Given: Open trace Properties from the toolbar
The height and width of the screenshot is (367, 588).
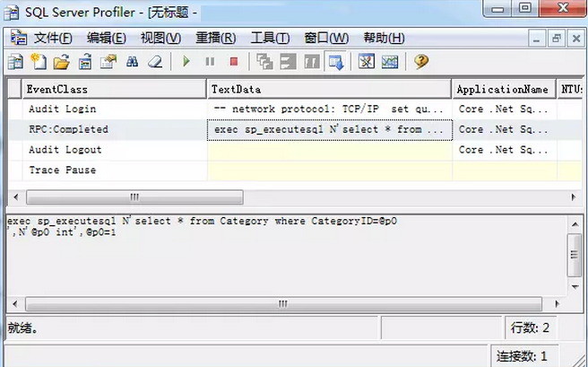Looking at the screenshot, I should 108,62.
